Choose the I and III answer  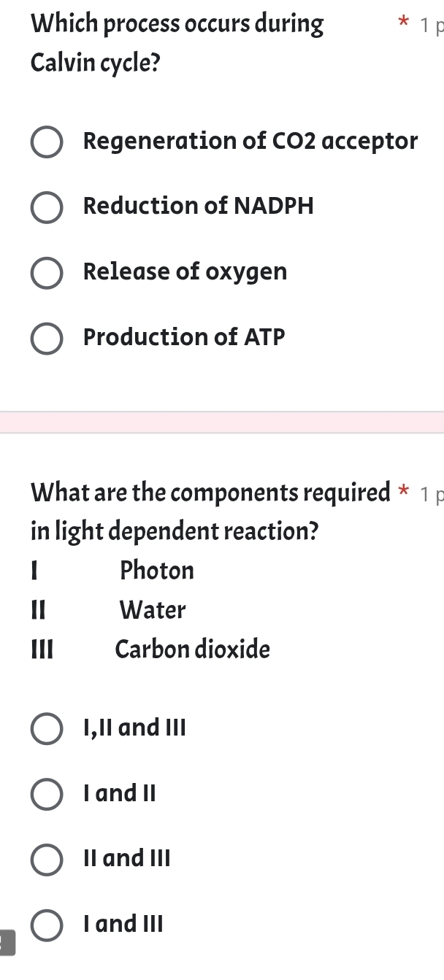tap(47, 925)
